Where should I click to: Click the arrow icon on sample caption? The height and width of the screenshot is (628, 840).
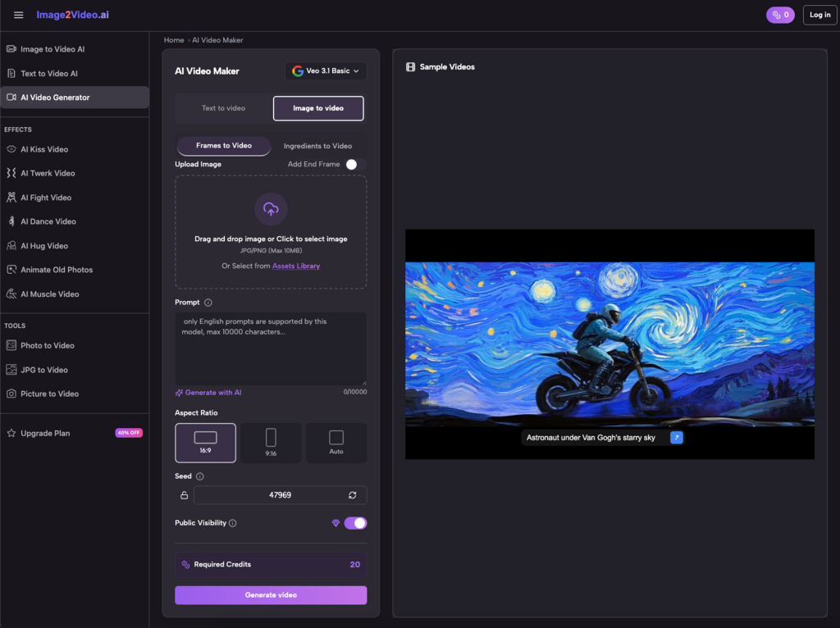[676, 438]
